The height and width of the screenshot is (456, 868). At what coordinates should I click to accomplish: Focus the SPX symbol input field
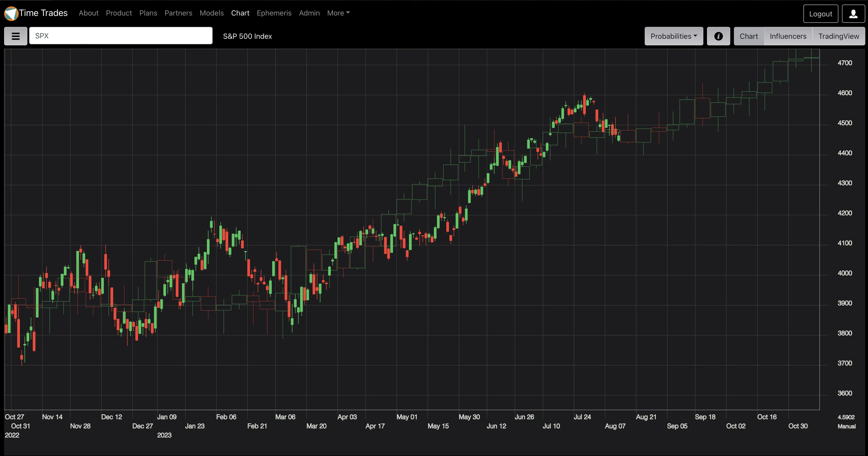coord(121,36)
